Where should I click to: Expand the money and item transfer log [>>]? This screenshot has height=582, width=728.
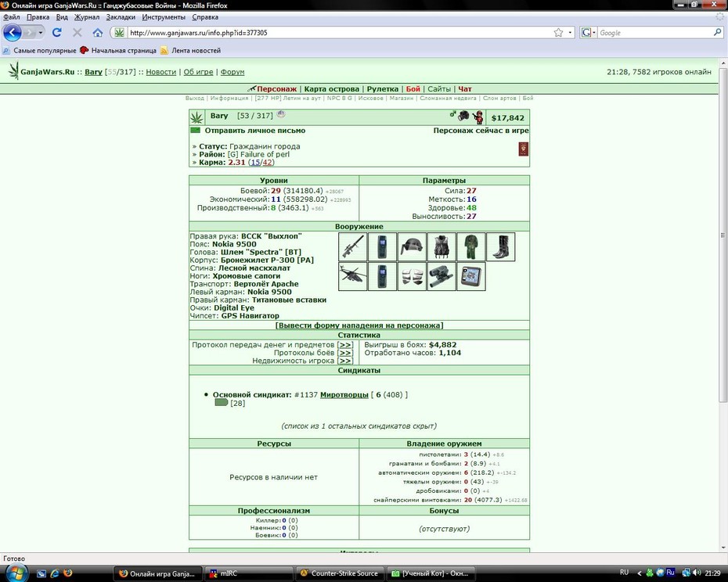coord(345,345)
